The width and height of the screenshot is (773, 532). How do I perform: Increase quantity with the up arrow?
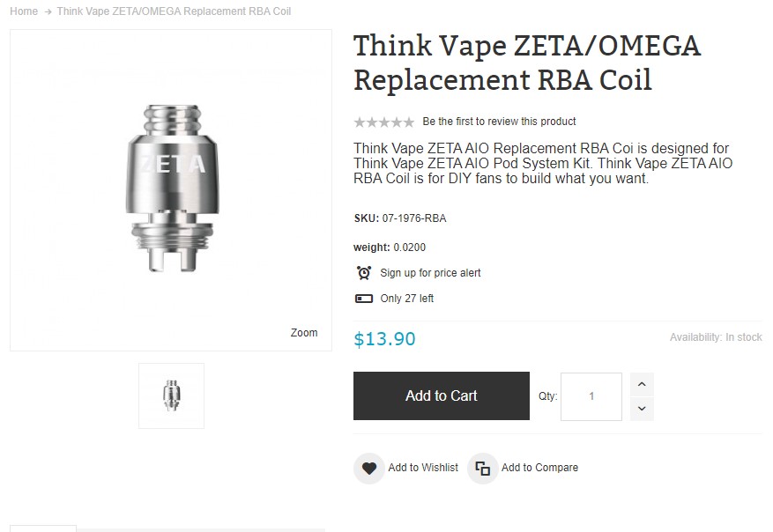[x=642, y=385]
